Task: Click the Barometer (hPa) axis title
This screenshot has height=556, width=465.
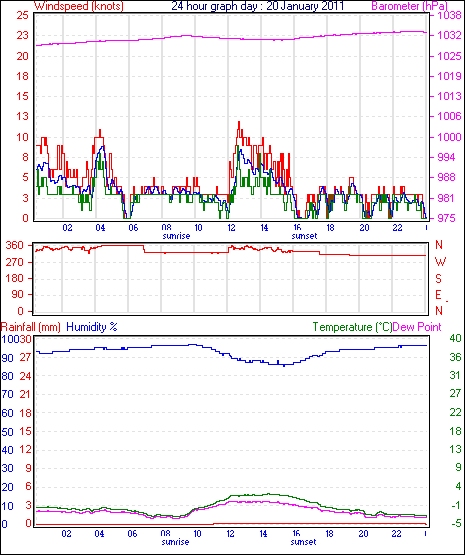Action: point(409,6)
